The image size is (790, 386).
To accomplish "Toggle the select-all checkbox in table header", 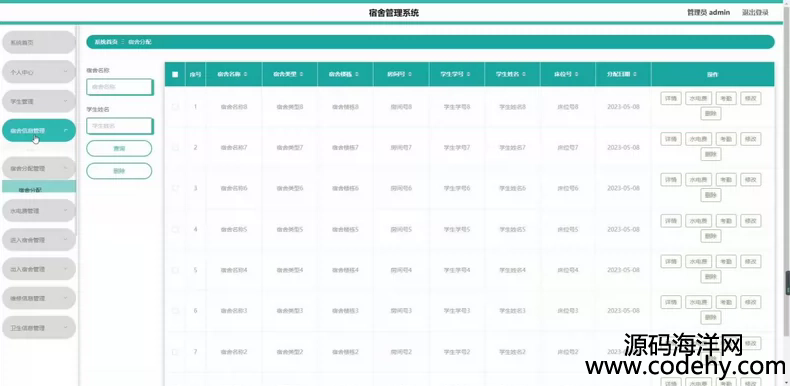I will pyautogui.click(x=175, y=74).
